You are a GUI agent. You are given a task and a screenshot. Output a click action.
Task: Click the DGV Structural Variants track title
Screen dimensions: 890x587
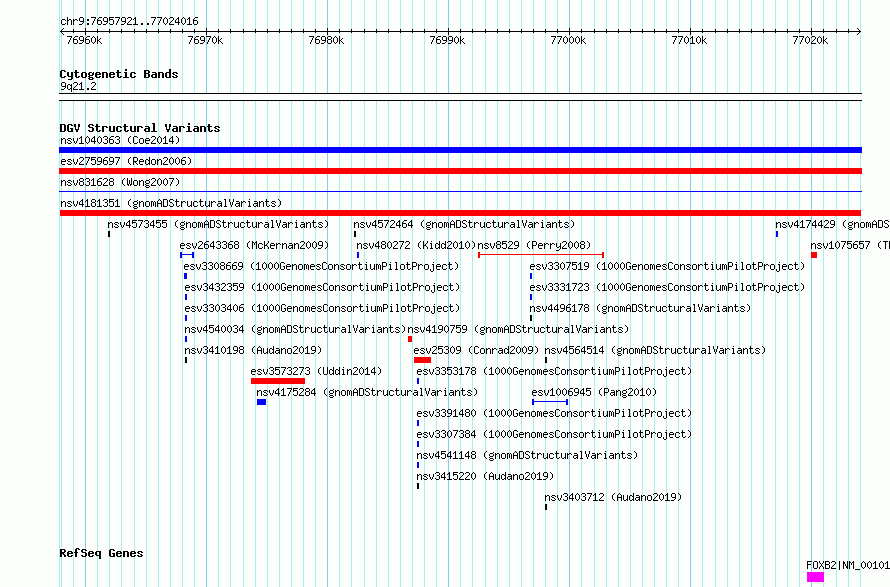pyautogui.click(x=140, y=128)
